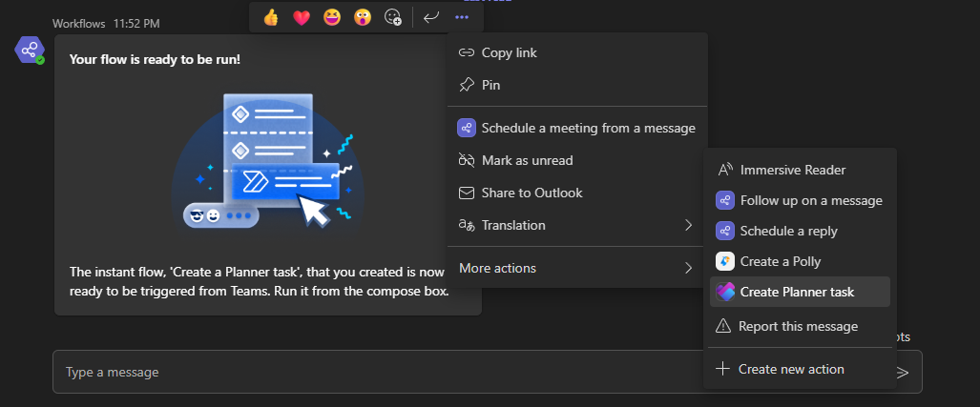Expand the Translation submenu
Viewport: 980px width, 407px height.
(x=577, y=225)
